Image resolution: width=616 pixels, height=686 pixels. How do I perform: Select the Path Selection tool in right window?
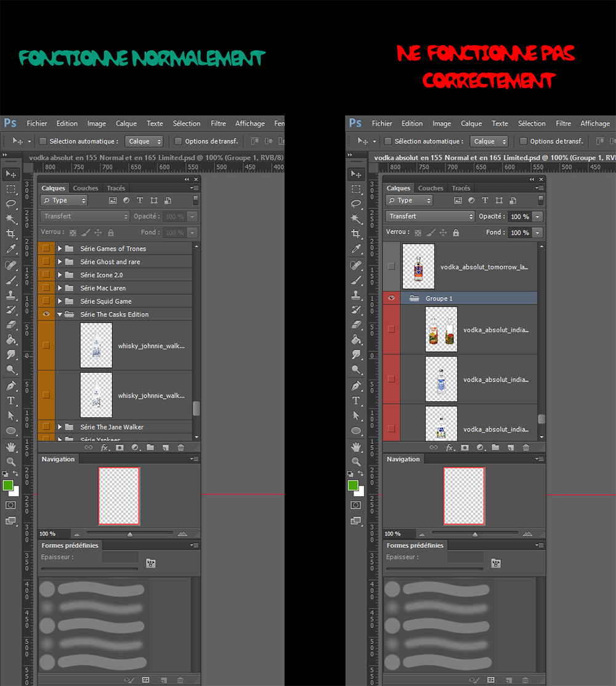click(x=356, y=415)
